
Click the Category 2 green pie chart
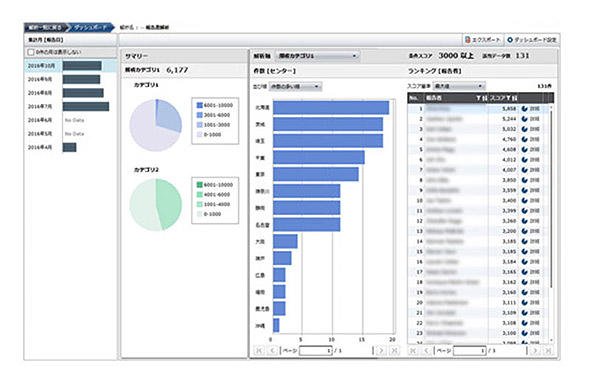(x=156, y=205)
